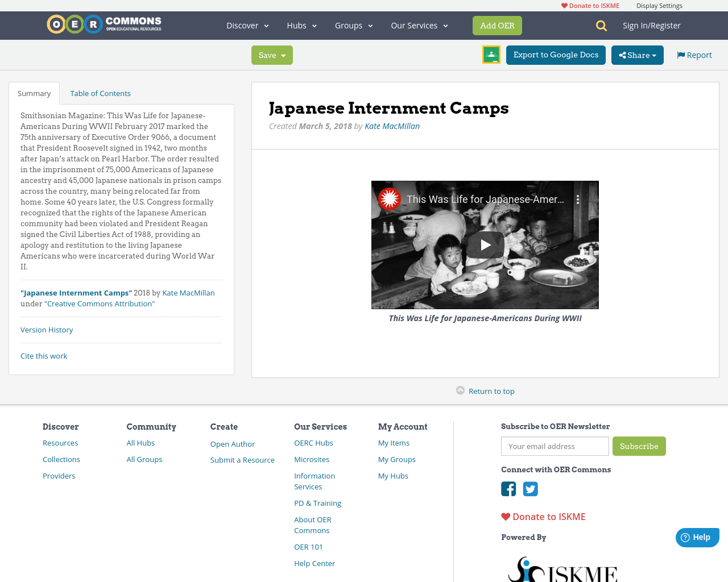Viewport: 728px width, 582px height.
Task: Select the Summary tab
Action: 34,92
